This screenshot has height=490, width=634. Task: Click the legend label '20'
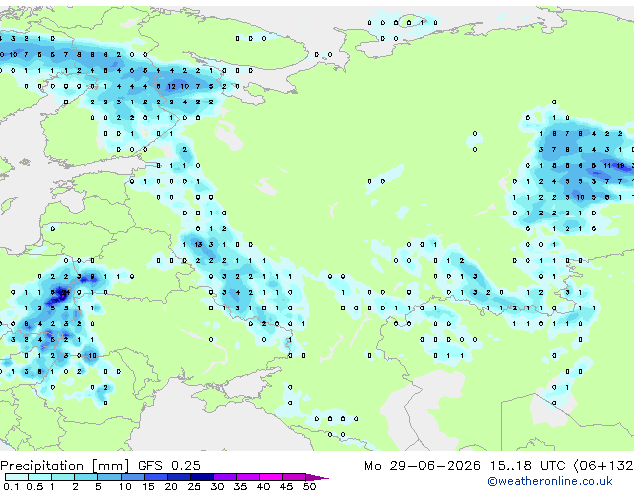(x=171, y=486)
